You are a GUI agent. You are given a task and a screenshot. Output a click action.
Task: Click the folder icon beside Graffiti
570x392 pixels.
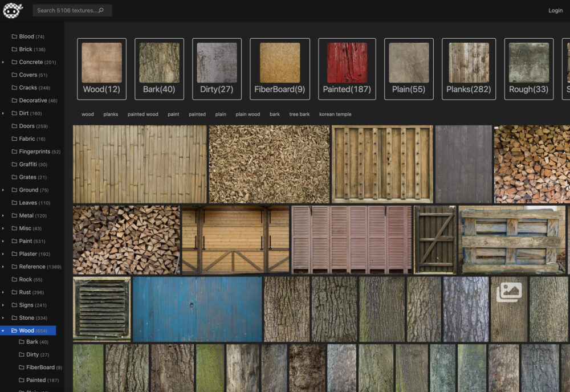[x=15, y=165]
